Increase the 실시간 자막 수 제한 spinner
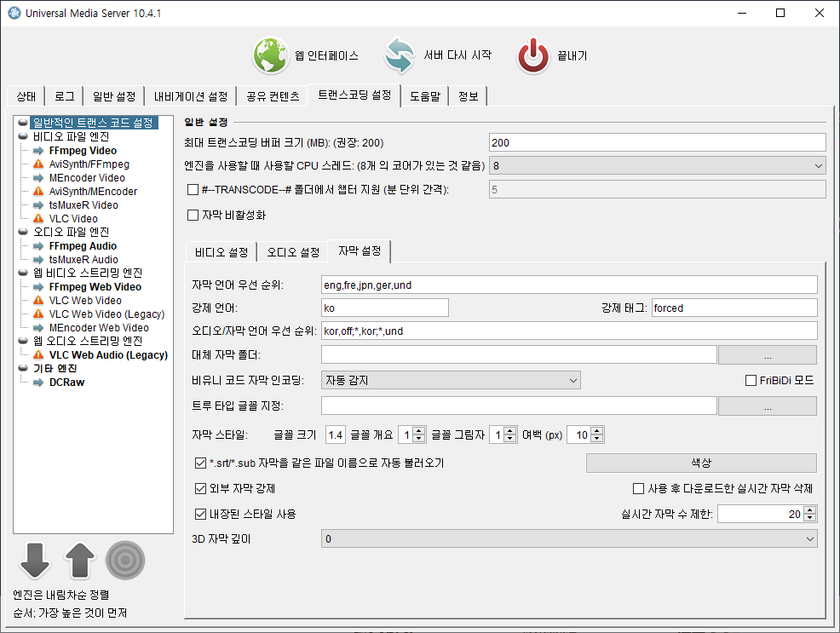Screen dimensions: 840x633 pos(810,510)
